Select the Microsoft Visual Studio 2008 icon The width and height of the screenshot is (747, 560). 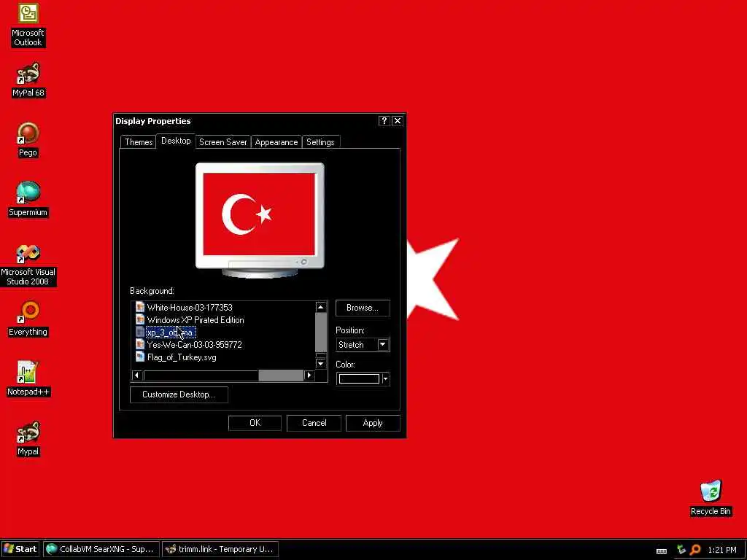[x=28, y=265]
